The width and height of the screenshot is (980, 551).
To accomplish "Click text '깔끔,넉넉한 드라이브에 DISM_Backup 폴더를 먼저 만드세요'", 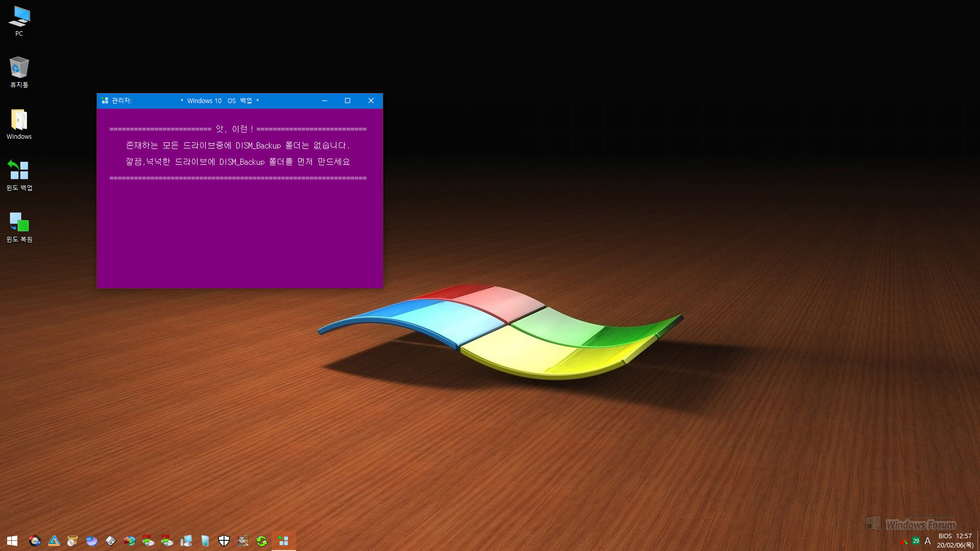I will pos(238,162).
